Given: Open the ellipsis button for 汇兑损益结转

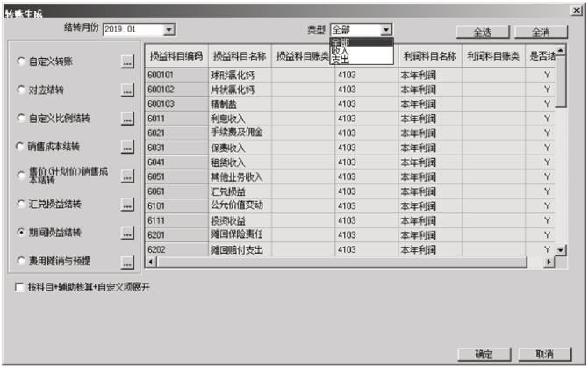Looking at the screenshot, I should [x=127, y=205].
